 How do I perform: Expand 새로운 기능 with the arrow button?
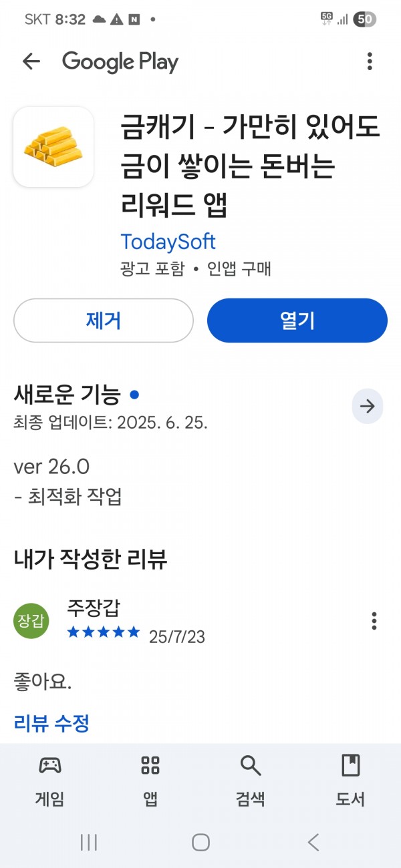click(368, 406)
